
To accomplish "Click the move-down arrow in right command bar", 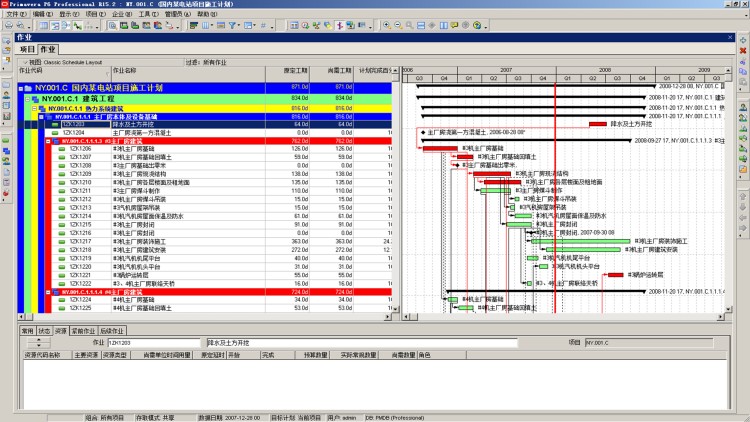I will coord(743,207).
